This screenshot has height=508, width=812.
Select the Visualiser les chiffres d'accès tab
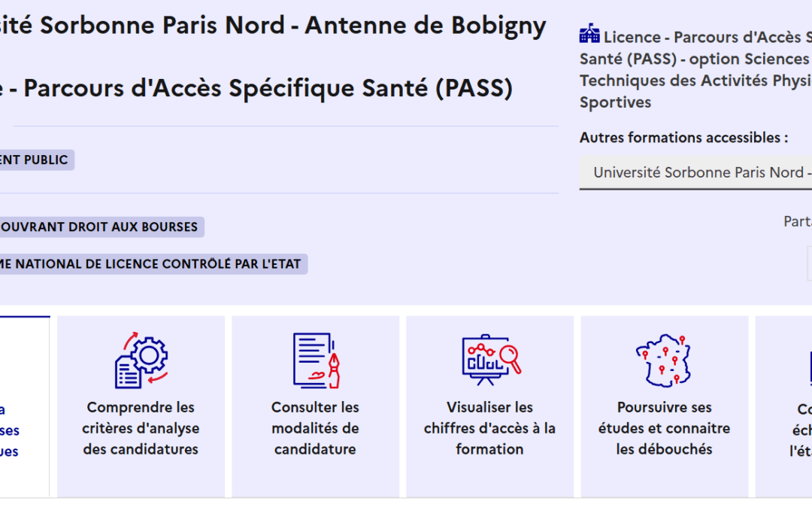[489, 406]
